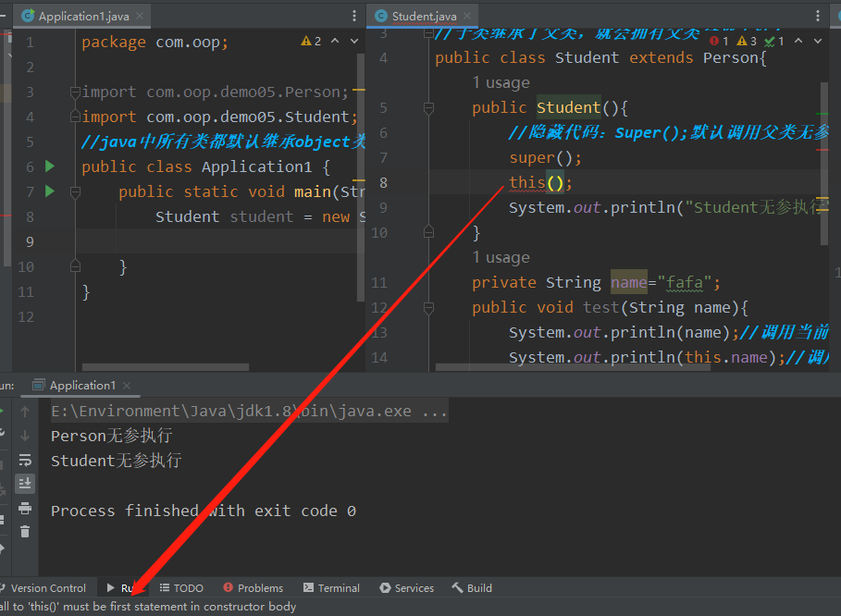Image resolution: width=841 pixels, height=616 pixels.
Task: Open the Build tool window
Action: tap(472, 588)
